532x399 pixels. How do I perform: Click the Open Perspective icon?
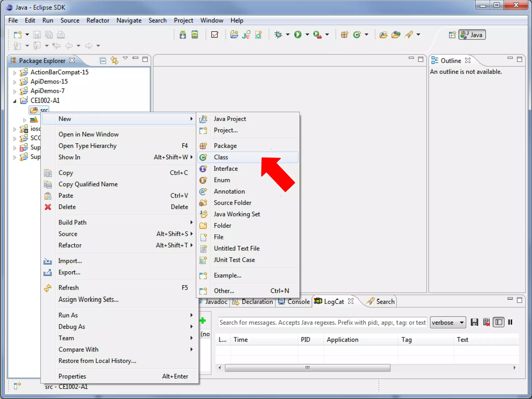pyautogui.click(x=452, y=35)
